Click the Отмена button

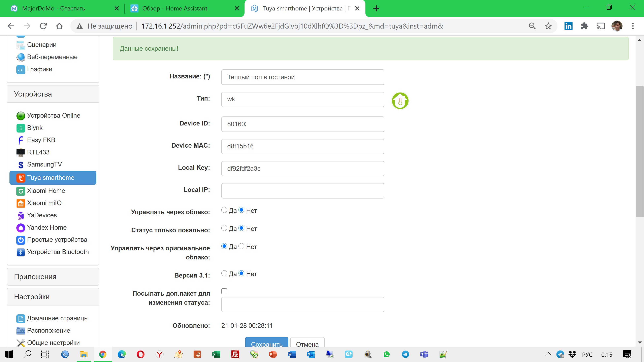click(x=308, y=344)
